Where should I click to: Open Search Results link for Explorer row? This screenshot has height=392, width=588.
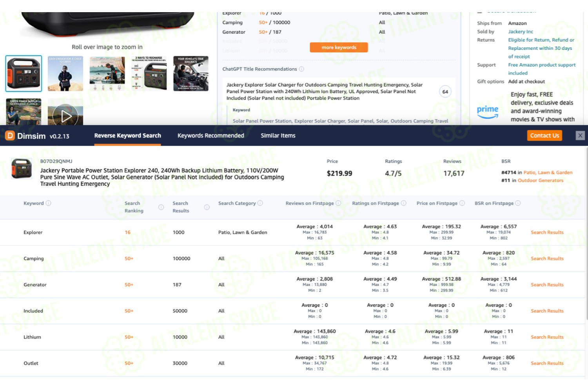[547, 232]
